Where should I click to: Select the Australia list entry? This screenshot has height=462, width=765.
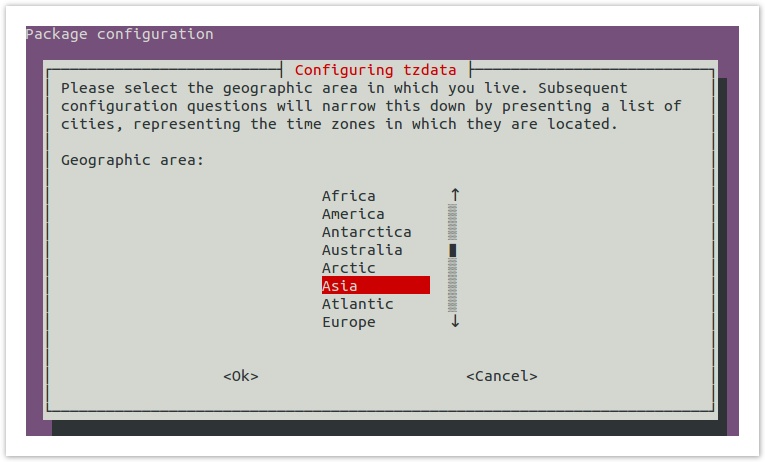click(x=362, y=250)
